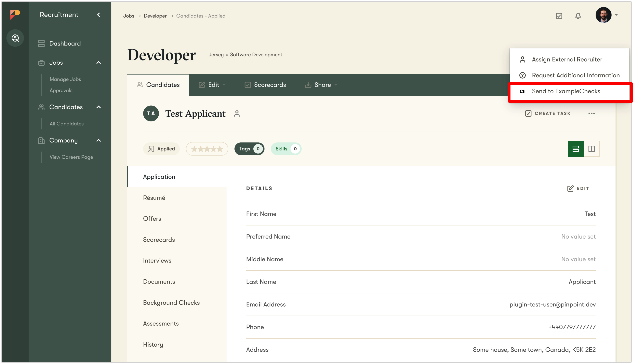Click the Dashboard icon in sidebar
The width and height of the screenshot is (635, 364).
pyautogui.click(x=41, y=43)
